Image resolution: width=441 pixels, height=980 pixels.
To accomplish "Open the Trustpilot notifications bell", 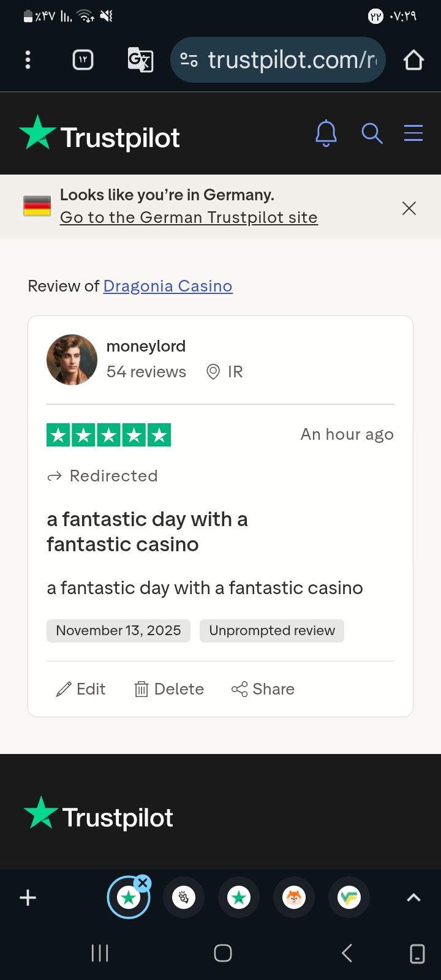I will (x=326, y=133).
